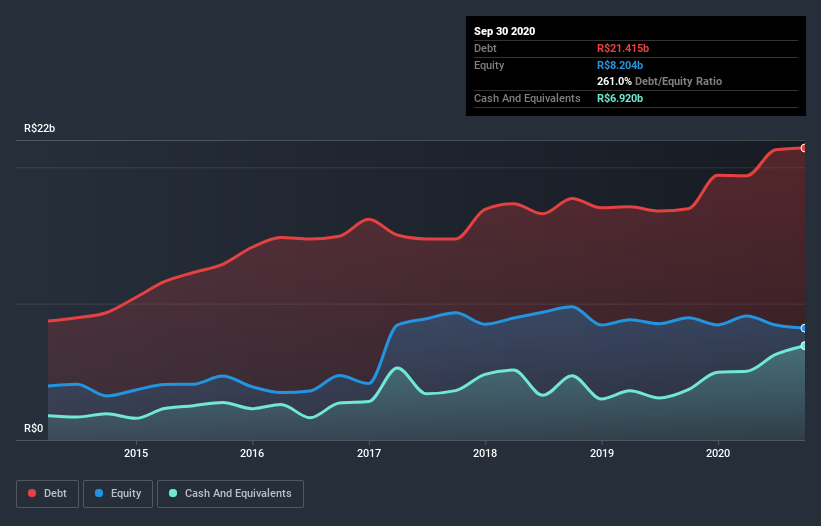The height and width of the screenshot is (526, 821).
Task: Click the Debt row label in tooltip
Action: [485, 48]
